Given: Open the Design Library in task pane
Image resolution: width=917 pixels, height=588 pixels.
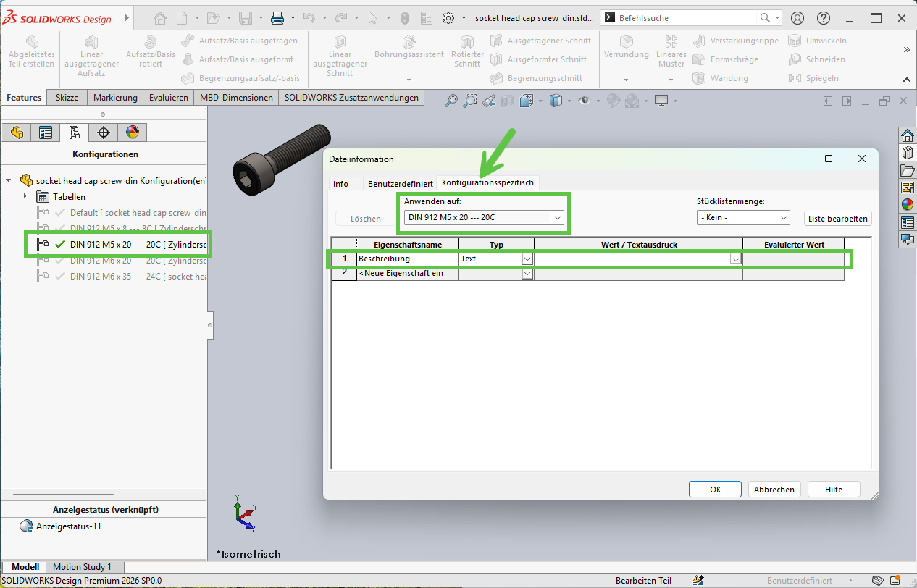Looking at the screenshot, I should coord(907,153).
